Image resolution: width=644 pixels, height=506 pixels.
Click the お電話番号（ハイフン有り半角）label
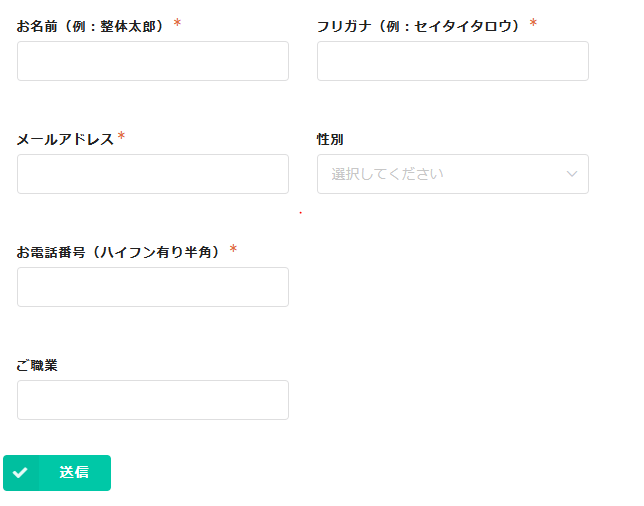coord(119,252)
